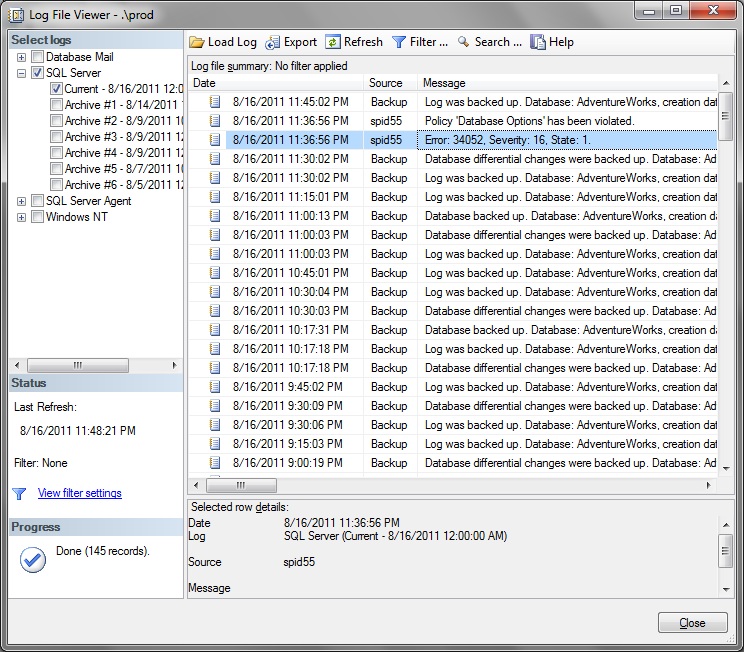The image size is (744, 652).
Task: Click filter funnel icon in Status panel
Action: coord(19,494)
